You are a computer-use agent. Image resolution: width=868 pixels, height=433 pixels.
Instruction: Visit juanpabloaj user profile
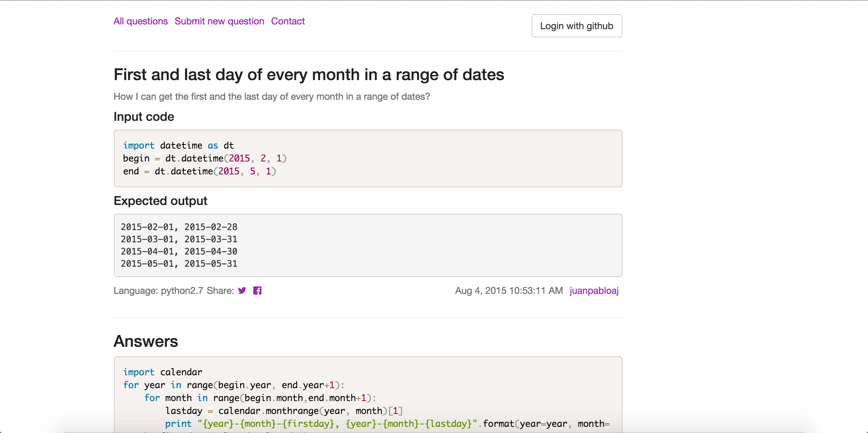[x=594, y=290]
